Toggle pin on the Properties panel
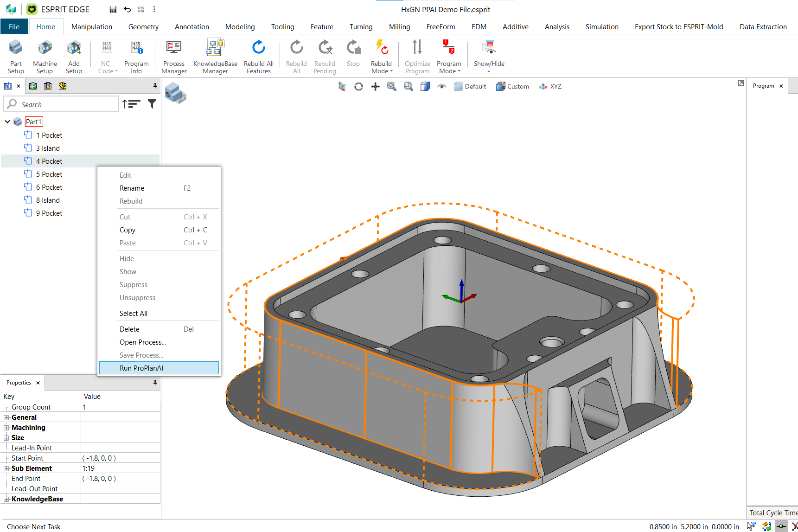Viewport: 798px width, 532px height. (x=155, y=383)
